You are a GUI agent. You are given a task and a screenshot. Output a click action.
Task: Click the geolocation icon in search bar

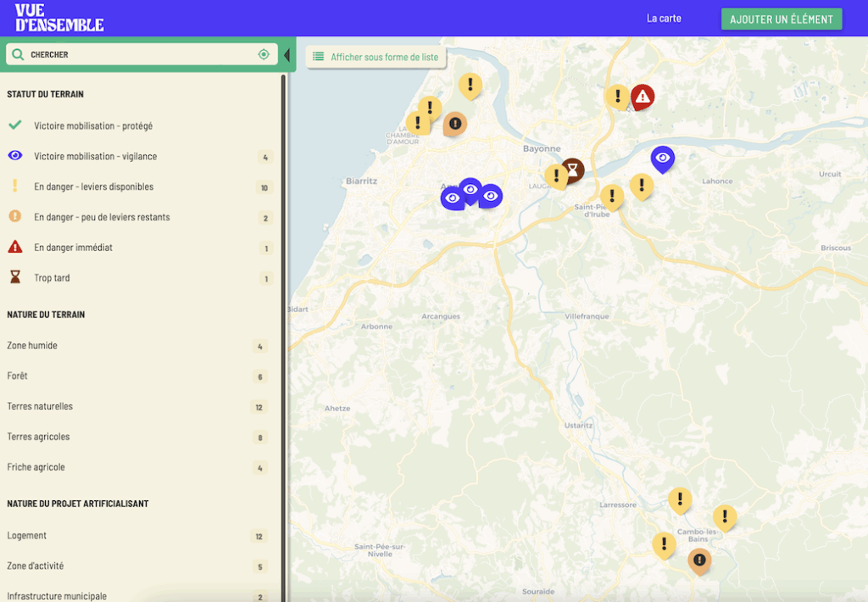tap(264, 54)
